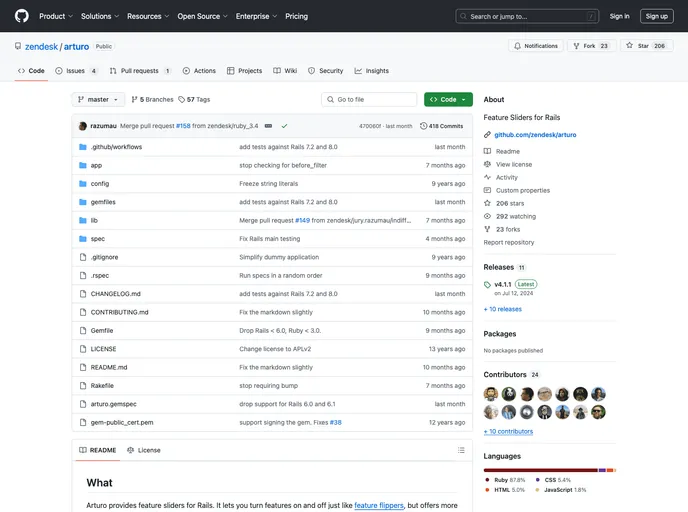The image size is (688, 512).
Task: Show the + 10 releases link
Action: [x=503, y=309]
